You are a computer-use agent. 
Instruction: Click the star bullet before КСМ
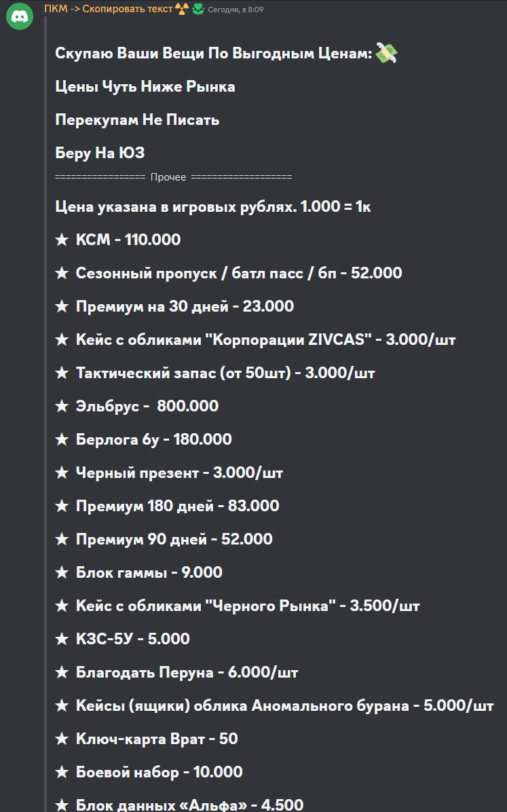click(x=62, y=239)
